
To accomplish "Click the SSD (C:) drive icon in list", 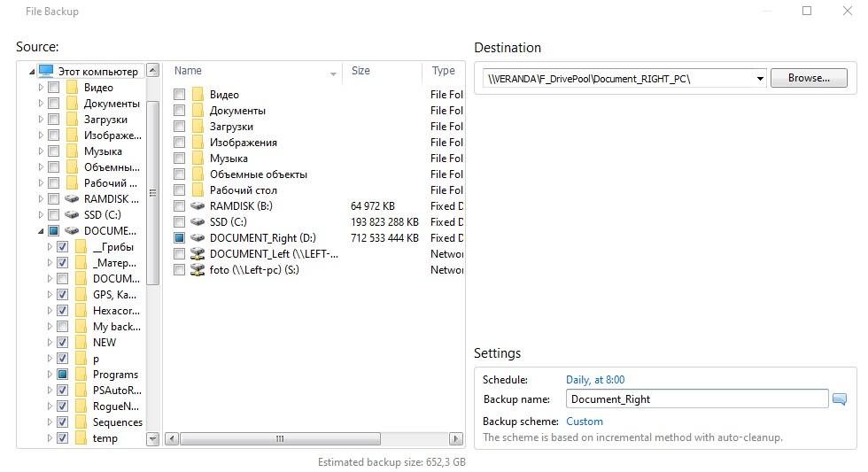I will 198,222.
